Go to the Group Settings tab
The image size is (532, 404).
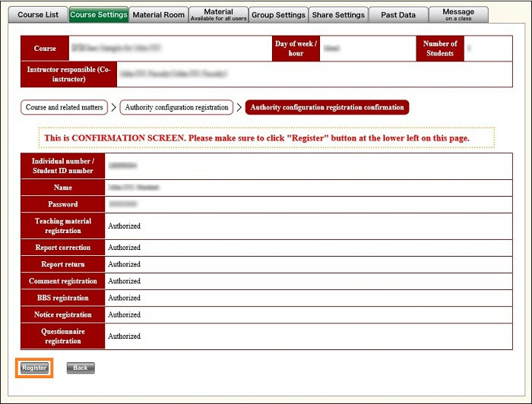(278, 14)
